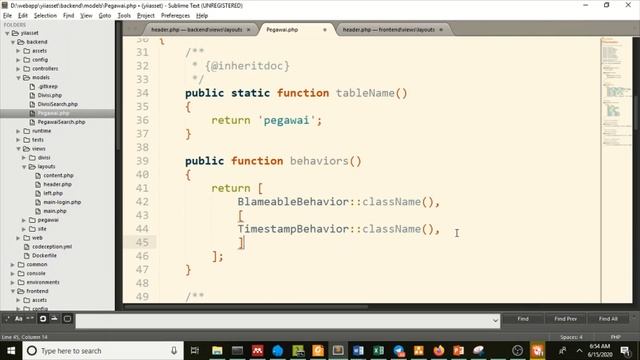Viewport: 640px width, 360px height.
Task: Open PowerPoint from the taskbar
Action: click(459, 351)
